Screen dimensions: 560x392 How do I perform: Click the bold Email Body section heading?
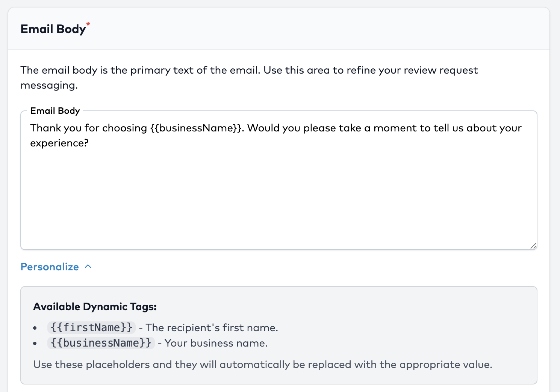53,29
